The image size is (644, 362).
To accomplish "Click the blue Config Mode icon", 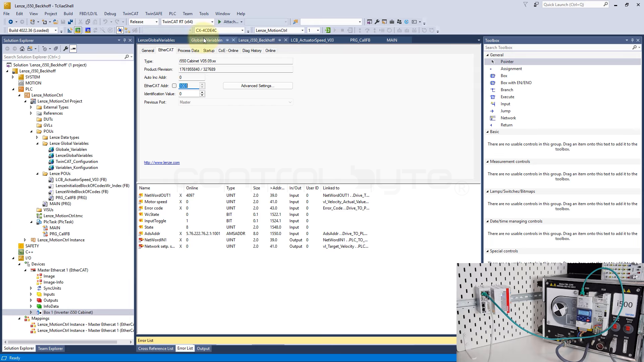I will point(88,31).
